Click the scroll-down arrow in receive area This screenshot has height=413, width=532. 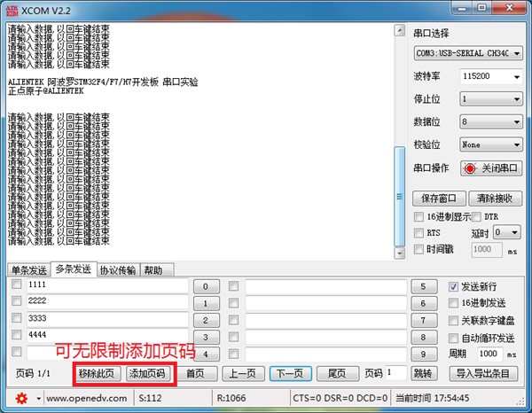(x=400, y=253)
